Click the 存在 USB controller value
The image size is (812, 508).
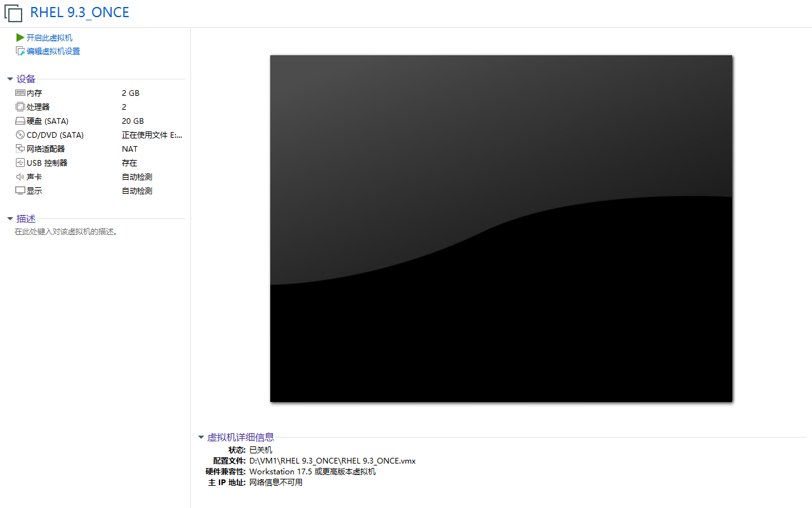coord(129,163)
